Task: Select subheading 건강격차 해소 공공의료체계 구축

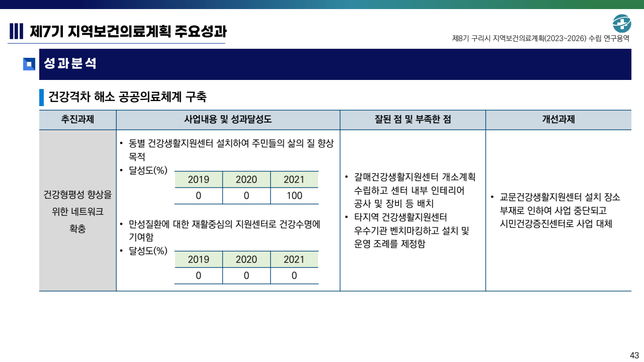Action: tap(127, 97)
